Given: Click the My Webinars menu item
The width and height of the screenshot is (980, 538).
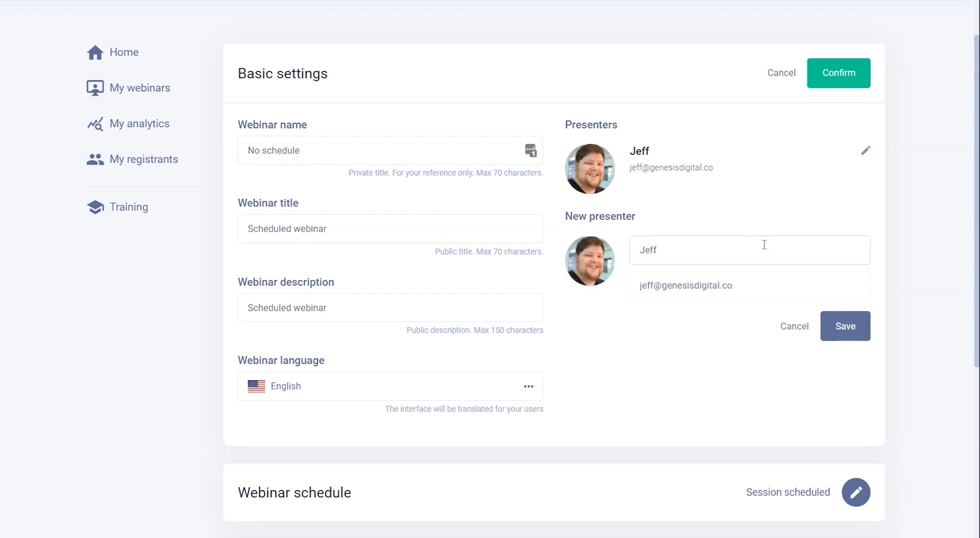Looking at the screenshot, I should click(140, 88).
